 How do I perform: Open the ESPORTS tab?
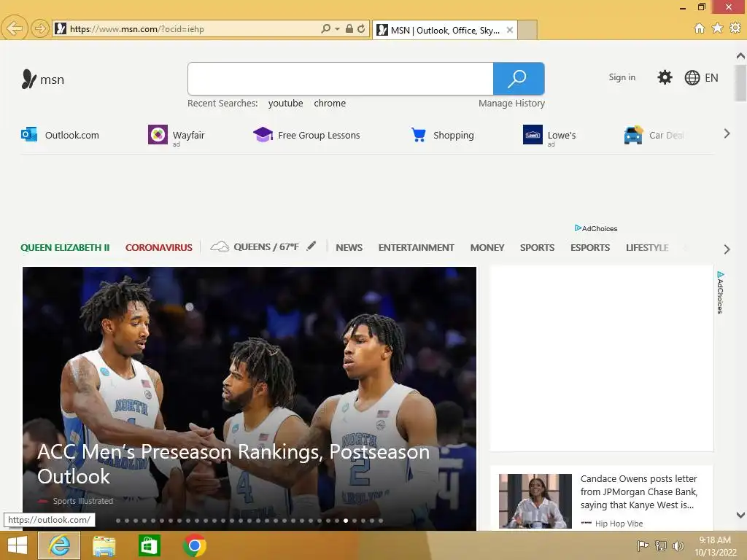(589, 248)
